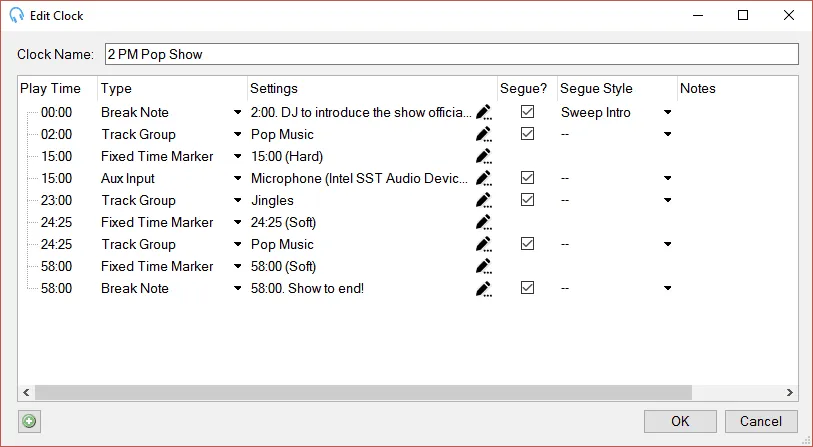Click the '15:00 (Hard)' settings text

pos(287,157)
